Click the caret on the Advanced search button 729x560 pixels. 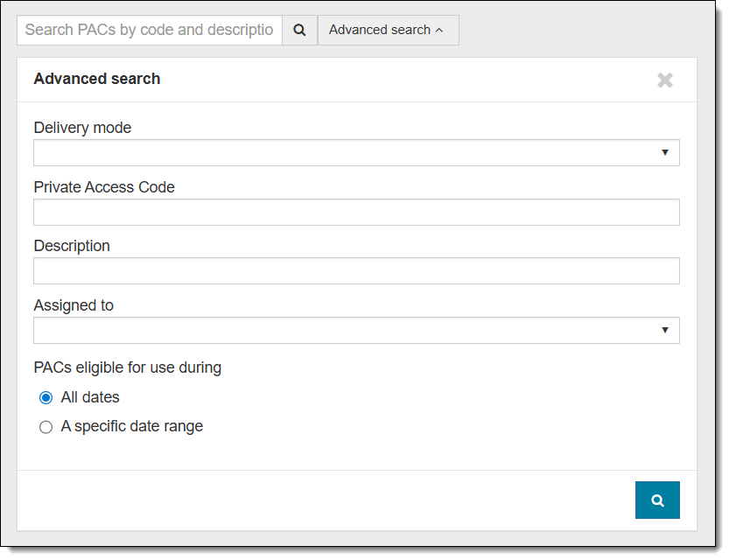click(x=439, y=31)
